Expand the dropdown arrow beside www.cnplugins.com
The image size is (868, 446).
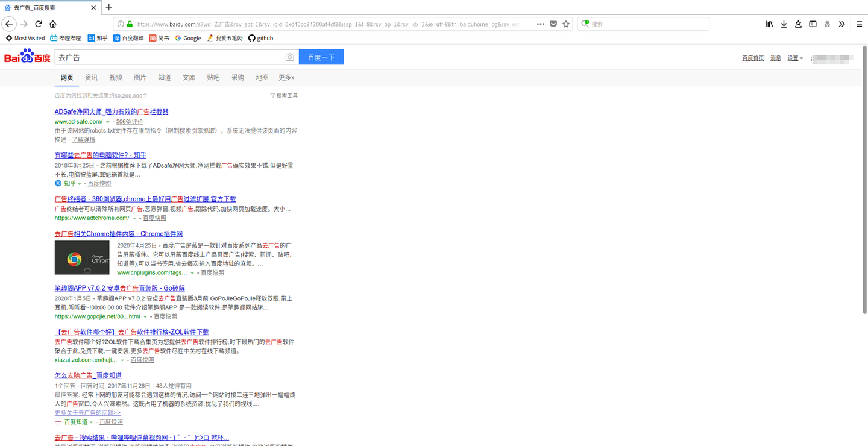pyautogui.click(x=192, y=273)
